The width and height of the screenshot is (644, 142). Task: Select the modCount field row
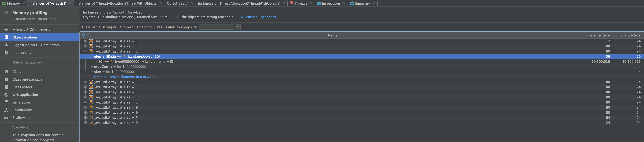362,67
